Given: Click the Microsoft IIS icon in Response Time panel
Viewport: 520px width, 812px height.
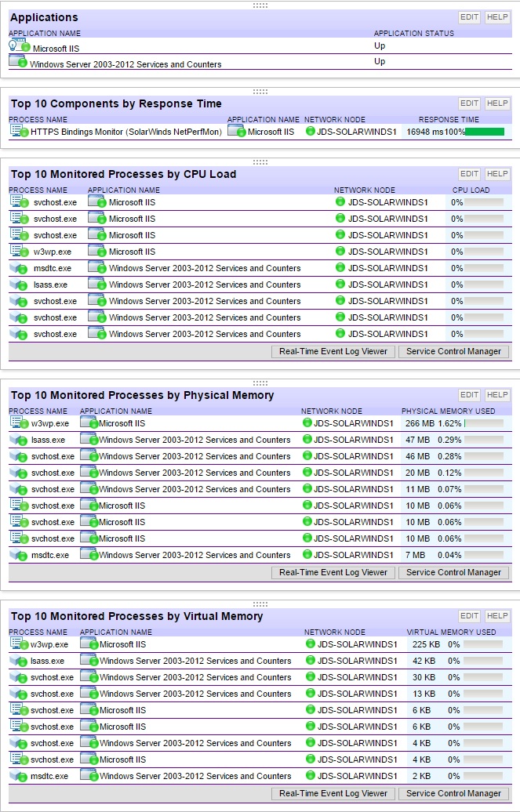Looking at the screenshot, I should pos(236,131).
